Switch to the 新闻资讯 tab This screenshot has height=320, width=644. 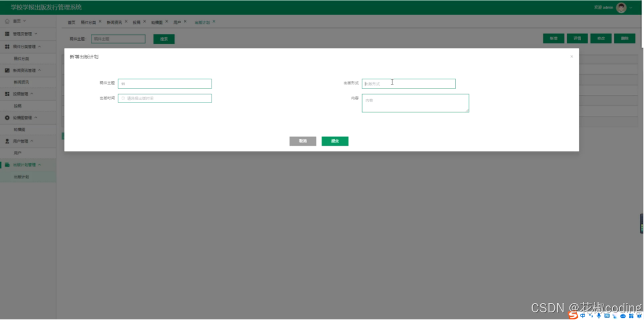coord(114,23)
